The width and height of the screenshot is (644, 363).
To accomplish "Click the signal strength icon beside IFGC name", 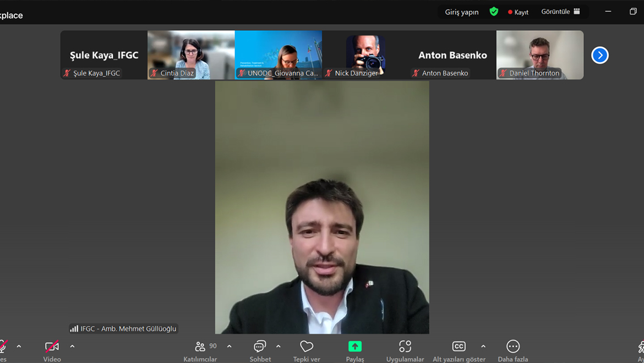I will pos(74,329).
